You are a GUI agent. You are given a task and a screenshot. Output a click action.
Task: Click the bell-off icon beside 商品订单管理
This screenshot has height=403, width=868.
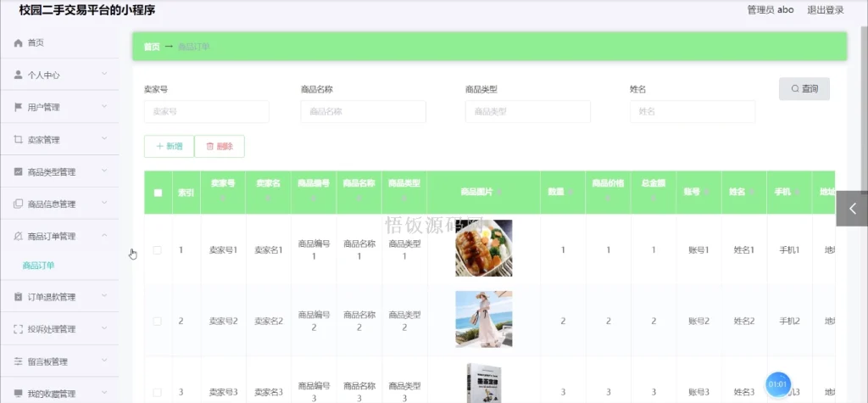pyautogui.click(x=19, y=236)
